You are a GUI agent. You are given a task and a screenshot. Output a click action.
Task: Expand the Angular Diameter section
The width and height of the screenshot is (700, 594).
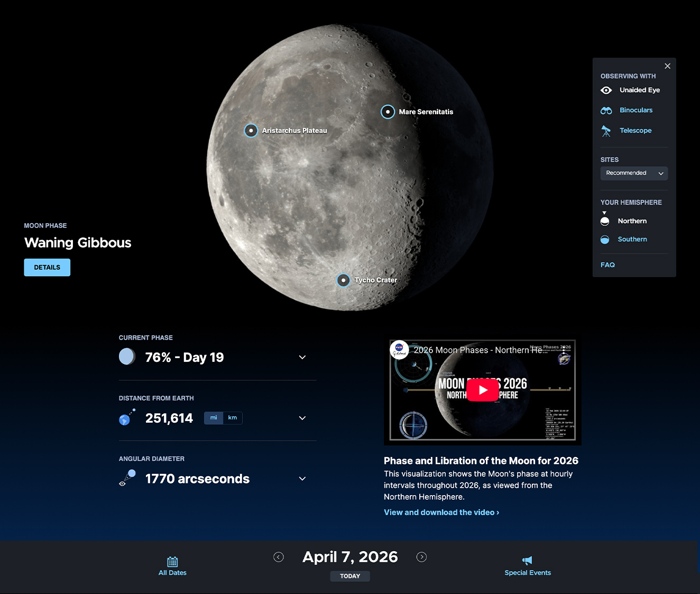(302, 478)
